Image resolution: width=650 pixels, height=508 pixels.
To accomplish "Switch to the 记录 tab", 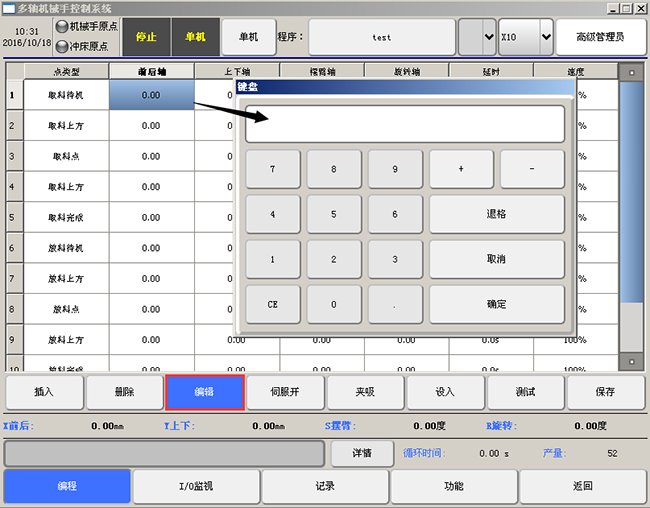I will click(x=325, y=486).
